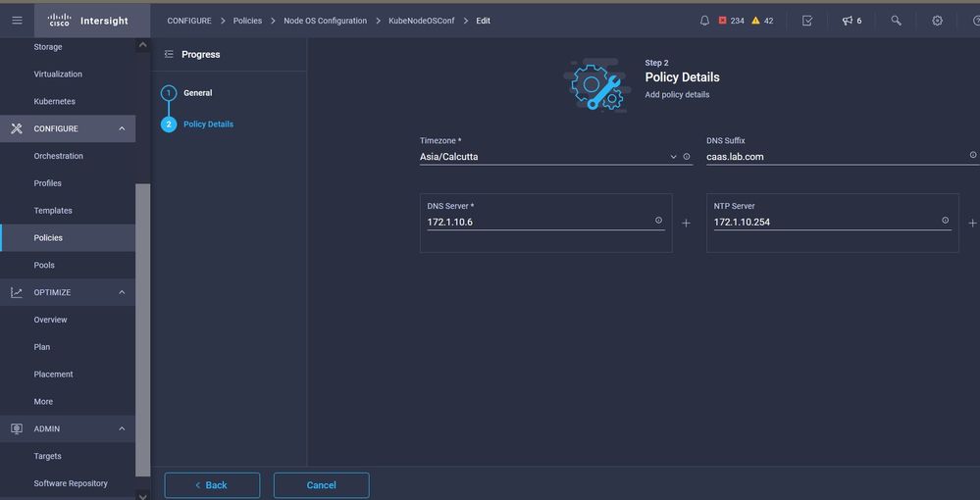The height and width of the screenshot is (500, 980).
Task: Open Software Repository under ADMIN
Action: click(x=71, y=483)
